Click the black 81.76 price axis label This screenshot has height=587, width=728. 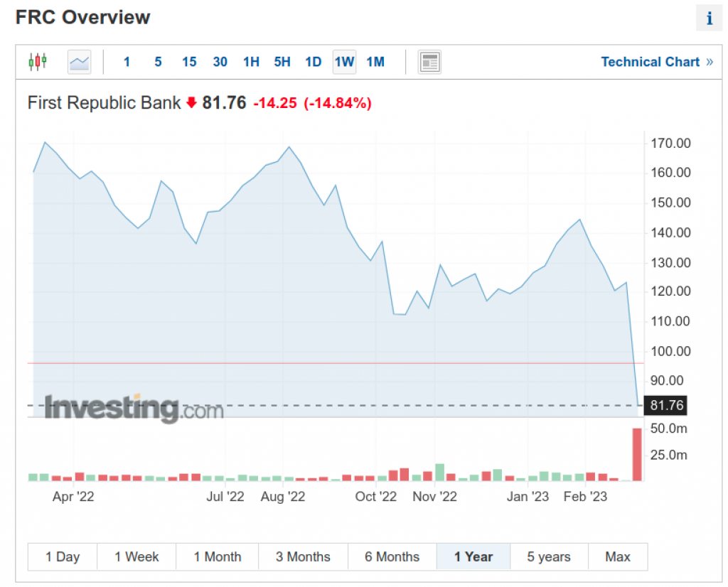pyautogui.click(x=665, y=405)
